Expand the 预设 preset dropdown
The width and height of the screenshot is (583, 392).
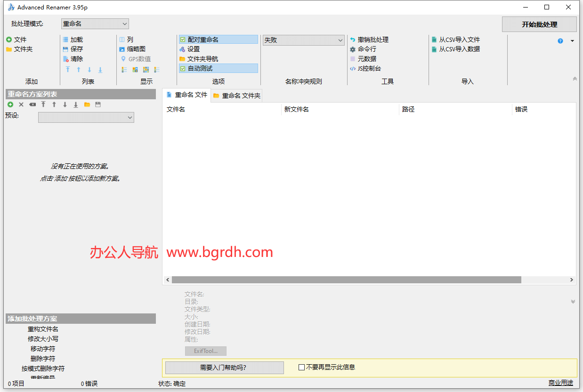[86, 118]
